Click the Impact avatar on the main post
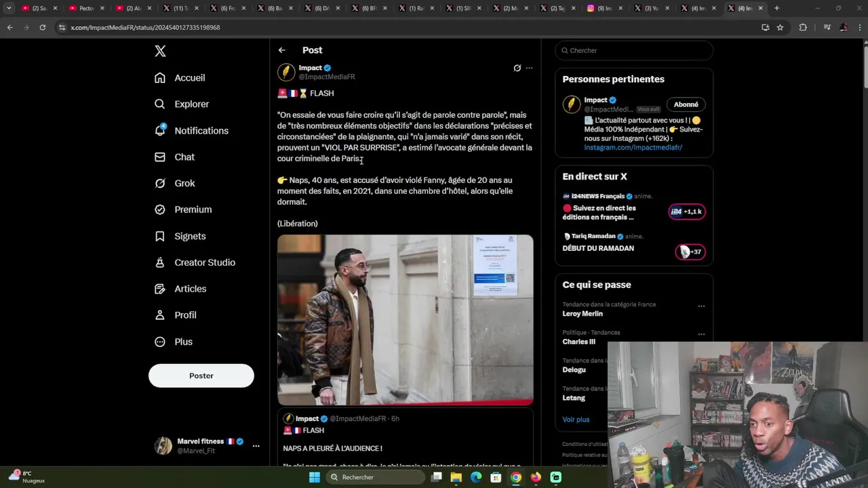This screenshot has height=488, width=868. 286,72
